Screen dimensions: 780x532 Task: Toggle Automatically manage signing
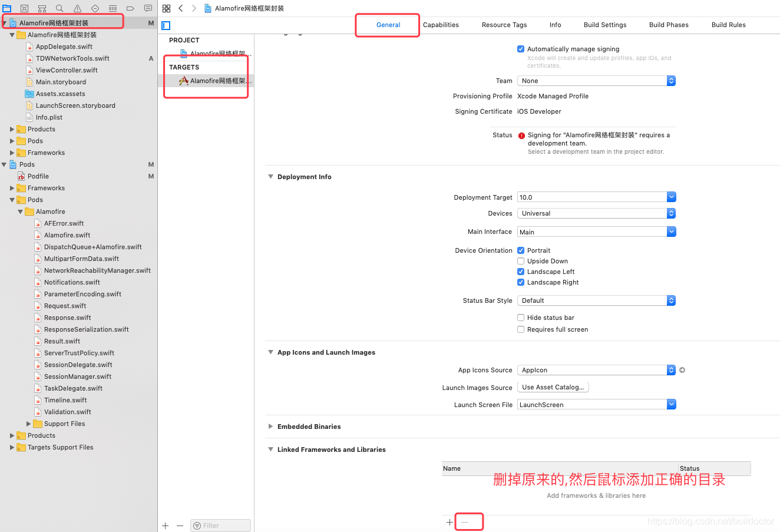pyautogui.click(x=521, y=49)
